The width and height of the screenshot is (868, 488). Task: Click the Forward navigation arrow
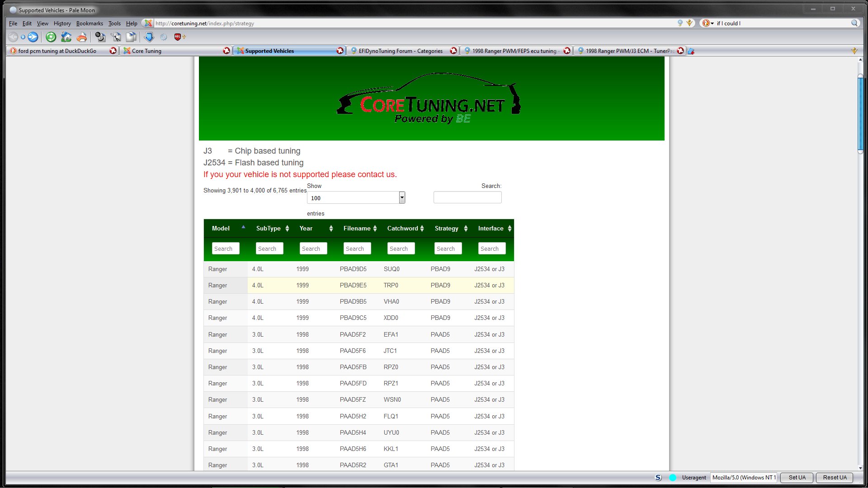tap(33, 37)
